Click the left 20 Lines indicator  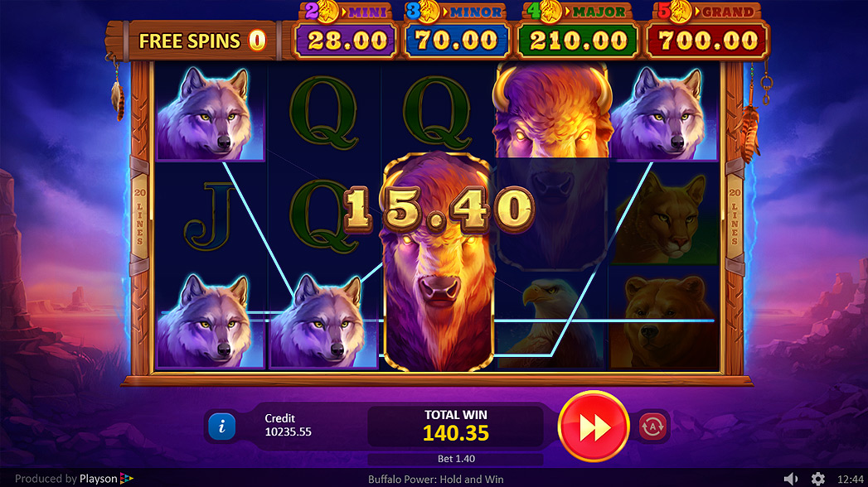139,216
